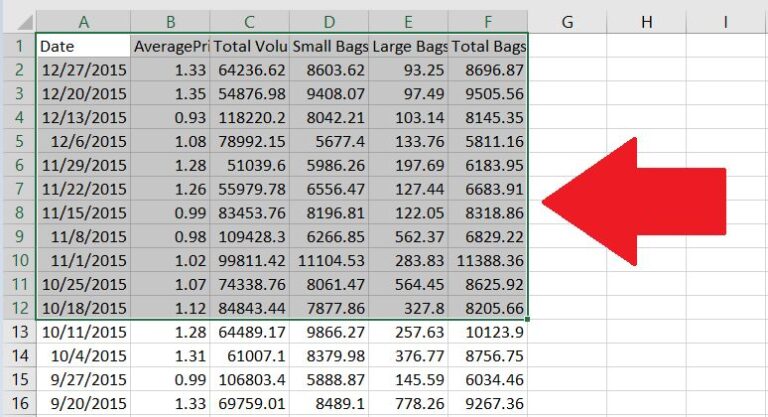Click cell containing 9267.36
The image size is (768, 417).
488,403
